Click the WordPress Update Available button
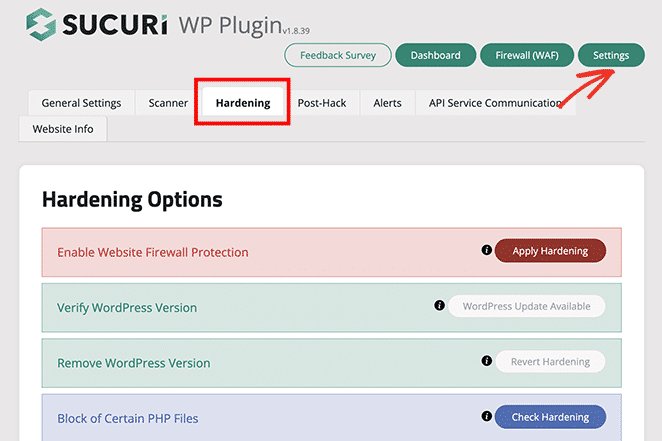 coord(526,306)
